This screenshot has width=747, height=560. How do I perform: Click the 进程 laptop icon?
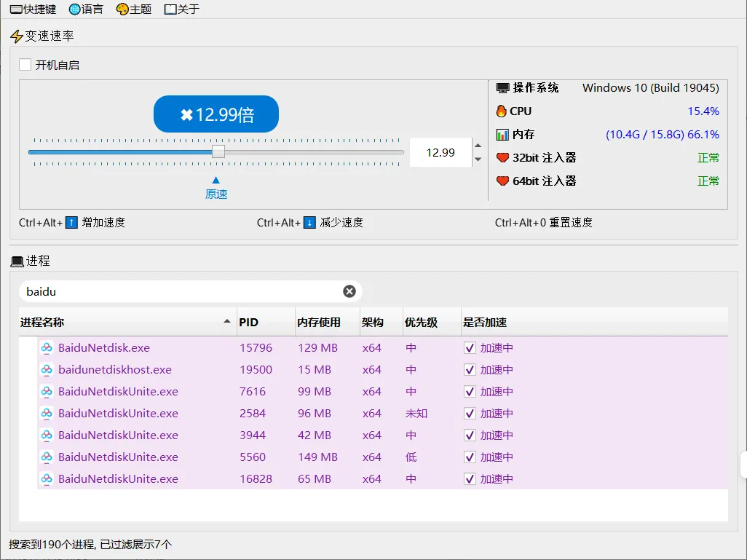(17, 261)
